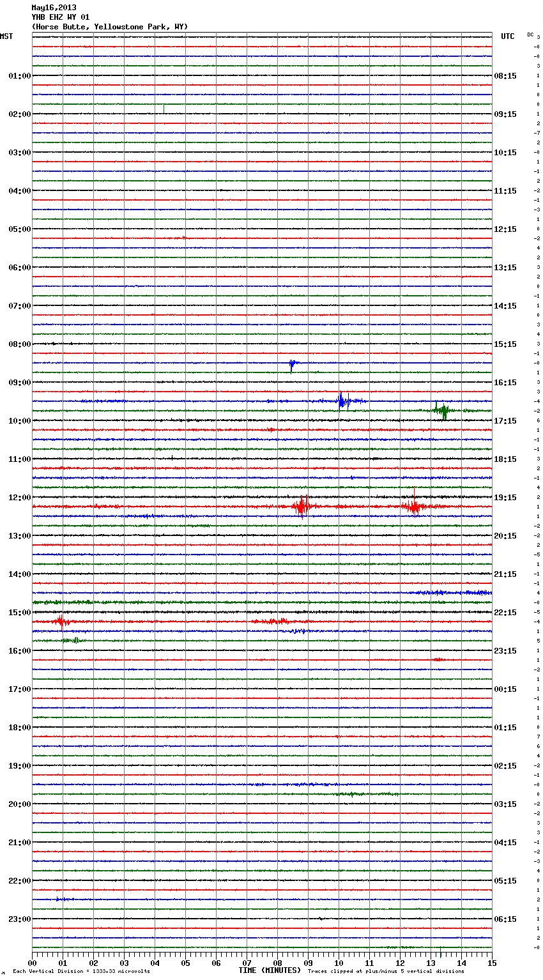The height and width of the screenshot is (980, 543).
Task: Select the 16:00 MST time label
Action: tap(20, 651)
